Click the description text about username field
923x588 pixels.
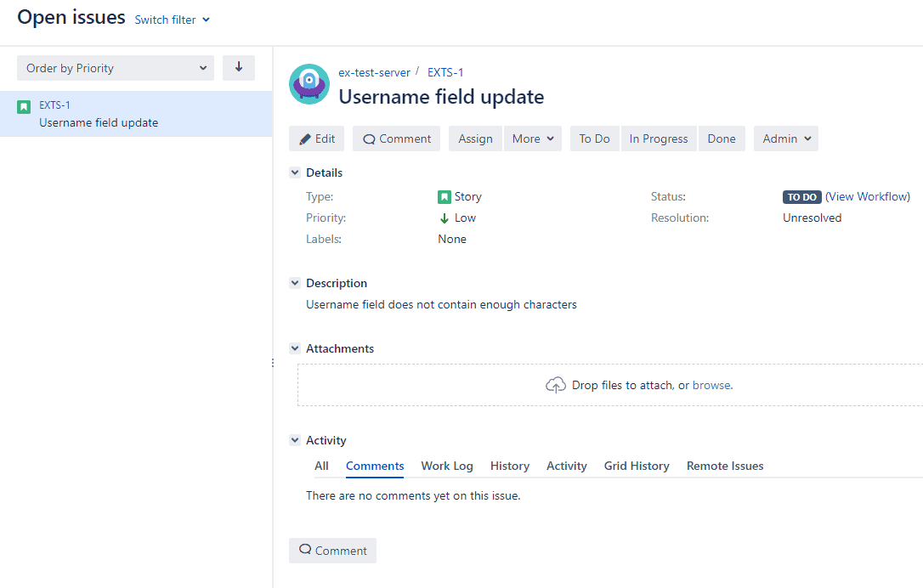[x=441, y=304]
